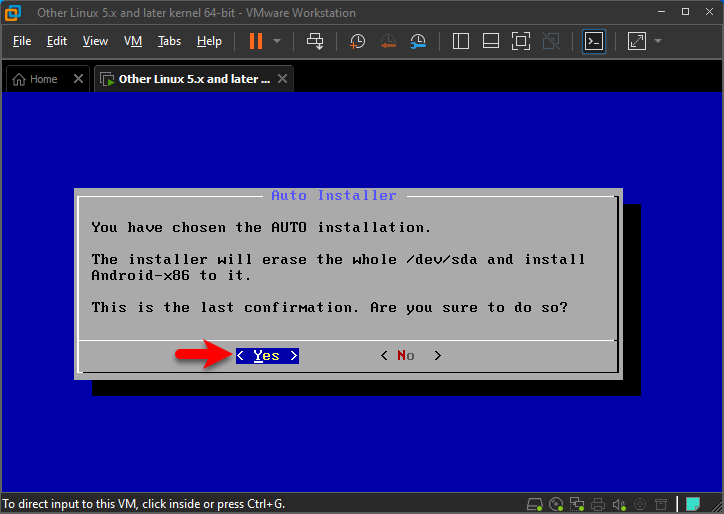The width and height of the screenshot is (724, 514).
Task: Expand the stretch display dropdown arrow
Action: point(658,41)
